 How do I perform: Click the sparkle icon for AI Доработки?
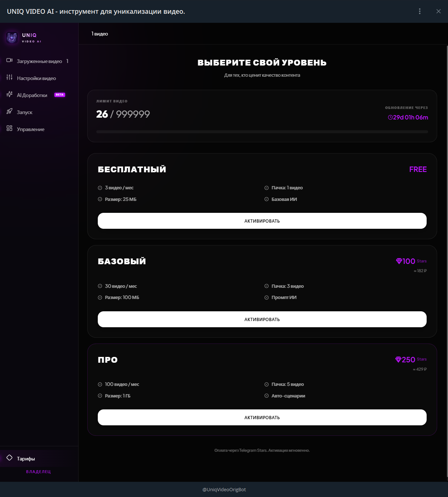(9, 94)
